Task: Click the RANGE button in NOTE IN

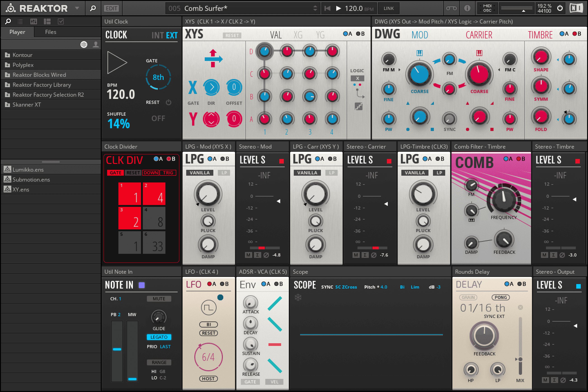Action: [x=159, y=362]
